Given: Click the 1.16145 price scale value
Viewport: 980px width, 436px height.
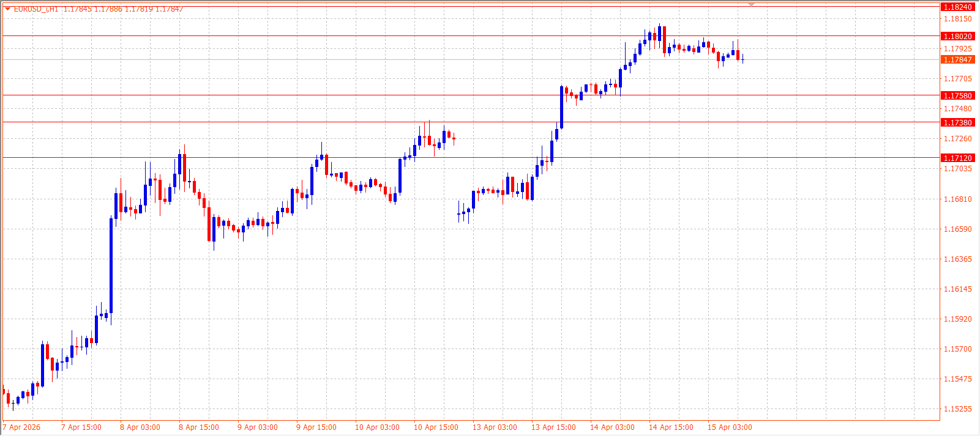Looking at the screenshot, I should tap(958, 289).
